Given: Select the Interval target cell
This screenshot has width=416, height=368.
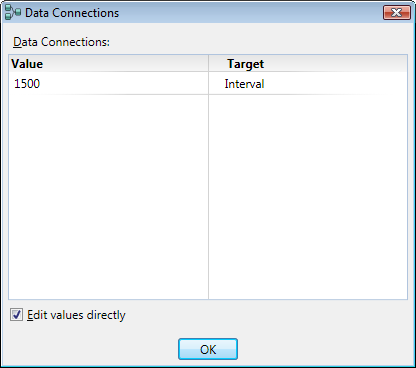Looking at the screenshot, I should (x=308, y=83).
